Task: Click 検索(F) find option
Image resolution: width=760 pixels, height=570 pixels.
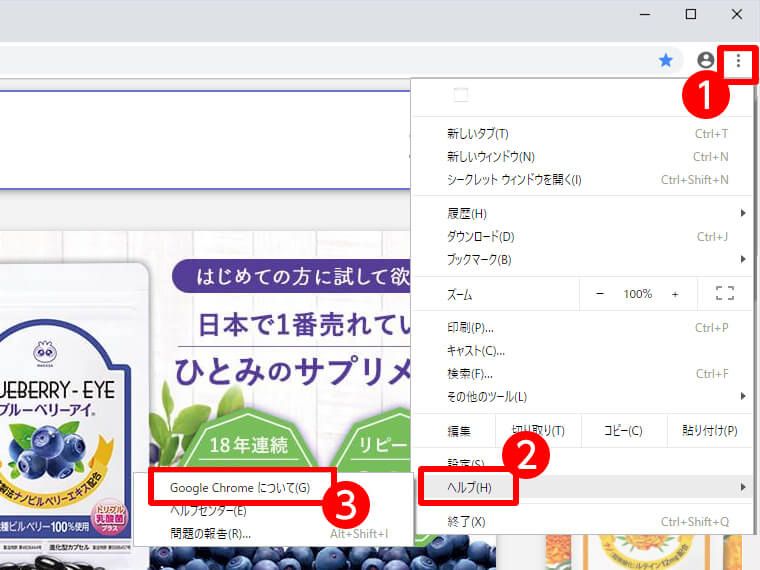Action: (470, 373)
